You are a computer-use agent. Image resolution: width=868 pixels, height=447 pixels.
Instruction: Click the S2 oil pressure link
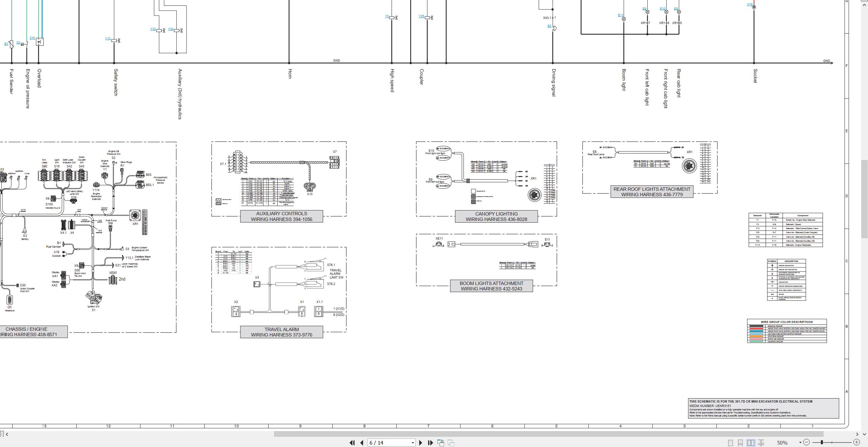[x=18, y=43]
